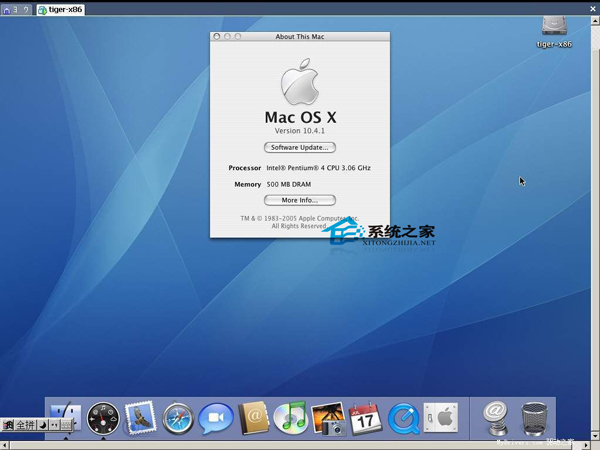The image size is (600, 450).
Task: Launch iTunes from the Dock
Action: pyautogui.click(x=290, y=417)
